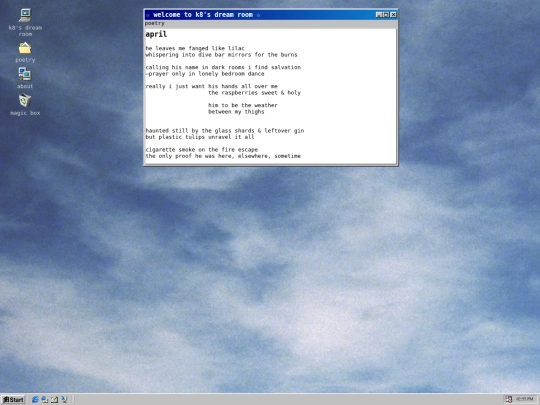Viewport: 540px width, 405px height.
Task: Click the poetry label in the window menu bar
Action: click(154, 23)
